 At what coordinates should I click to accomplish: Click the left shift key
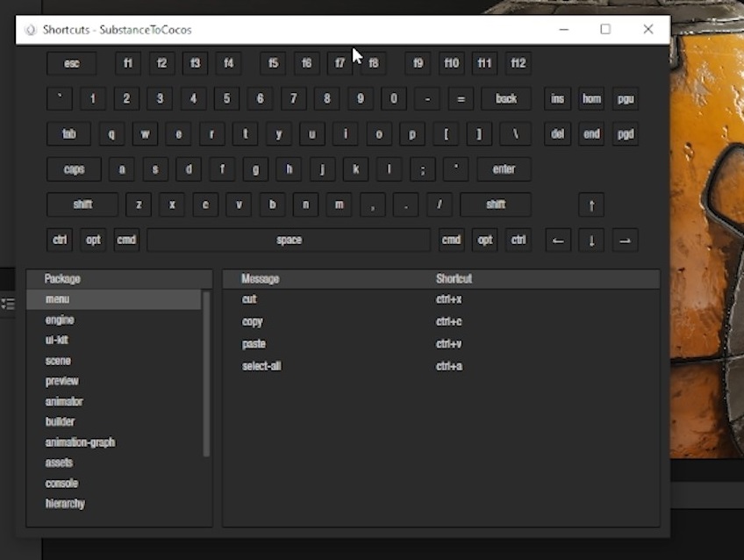(x=82, y=205)
